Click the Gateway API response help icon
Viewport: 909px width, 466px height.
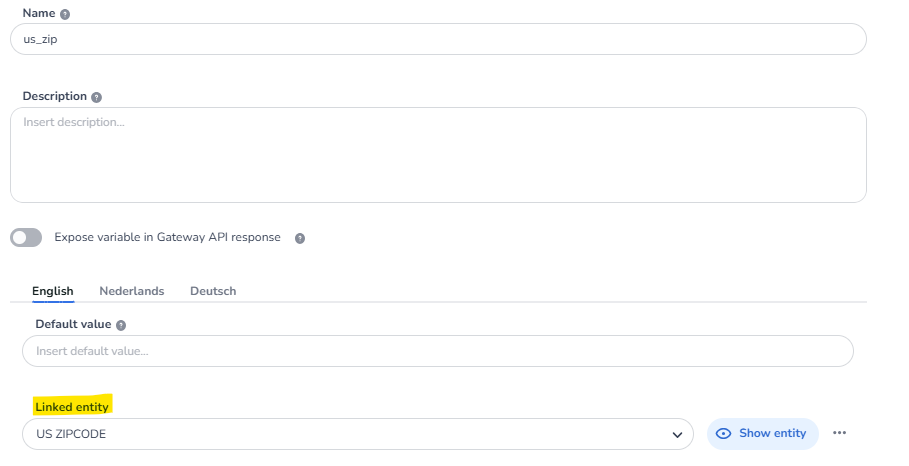[x=300, y=238]
